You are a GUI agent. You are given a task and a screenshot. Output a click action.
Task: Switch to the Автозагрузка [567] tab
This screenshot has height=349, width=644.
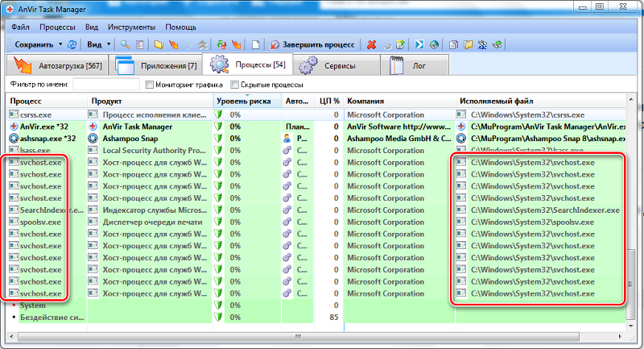[57, 65]
